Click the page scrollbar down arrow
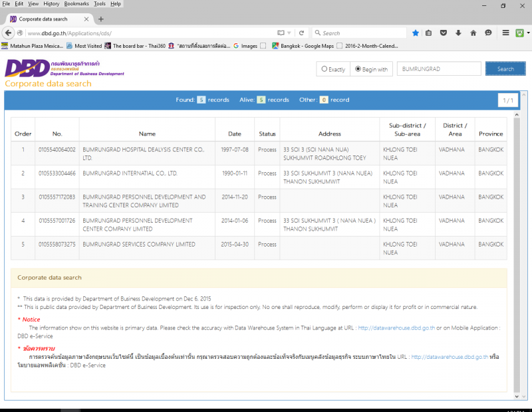 (517, 396)
